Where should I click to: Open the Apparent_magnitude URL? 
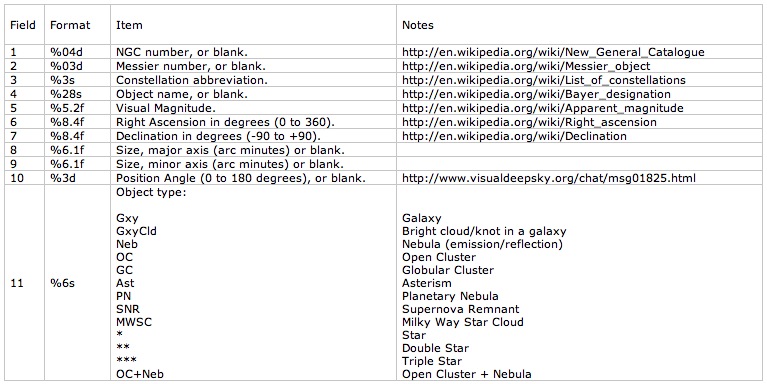click(x=542, y=108)
